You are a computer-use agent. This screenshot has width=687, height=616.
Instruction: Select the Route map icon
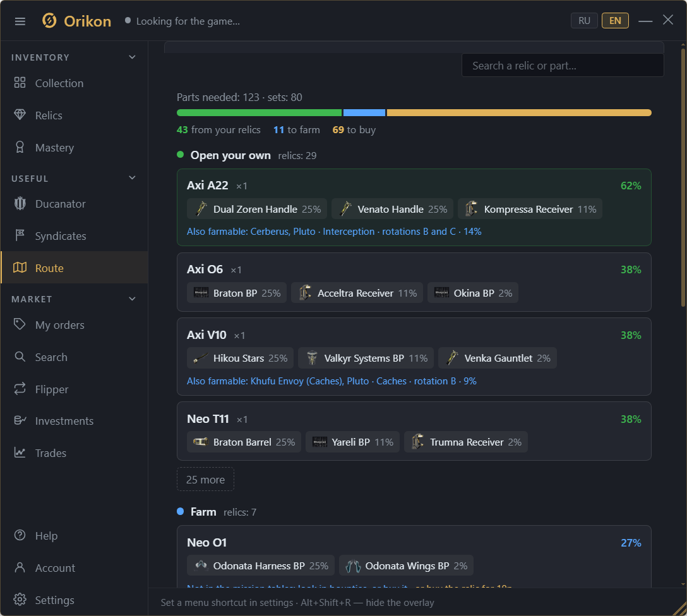(20, 268)
